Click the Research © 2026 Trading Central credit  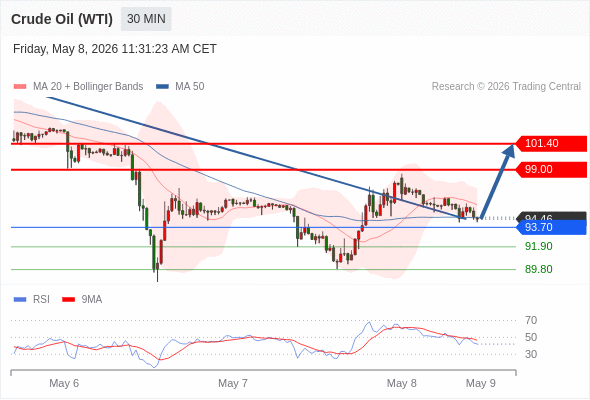[x=506, y=87]
